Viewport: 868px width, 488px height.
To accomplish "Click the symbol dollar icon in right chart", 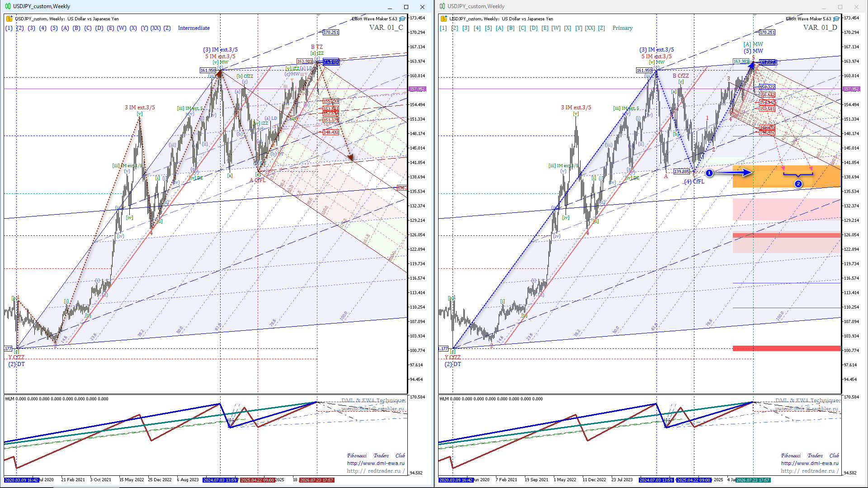I will click(443, 19).
